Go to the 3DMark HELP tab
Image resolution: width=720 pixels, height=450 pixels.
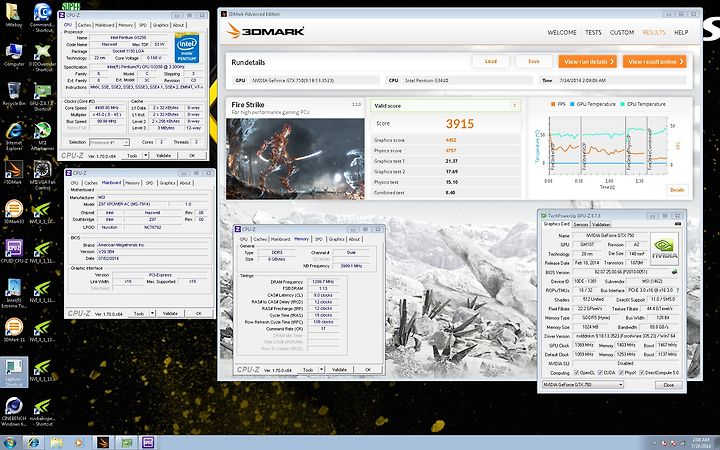pyautogui.click(x=681, y=33)
